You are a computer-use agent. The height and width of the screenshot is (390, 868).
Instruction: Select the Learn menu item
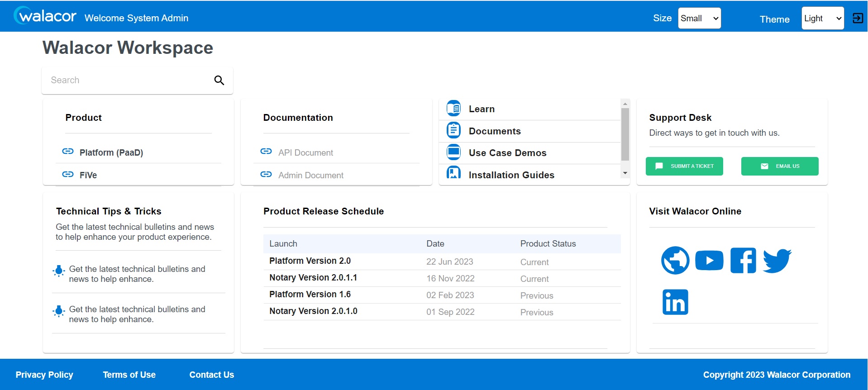(x=530, y=109)
